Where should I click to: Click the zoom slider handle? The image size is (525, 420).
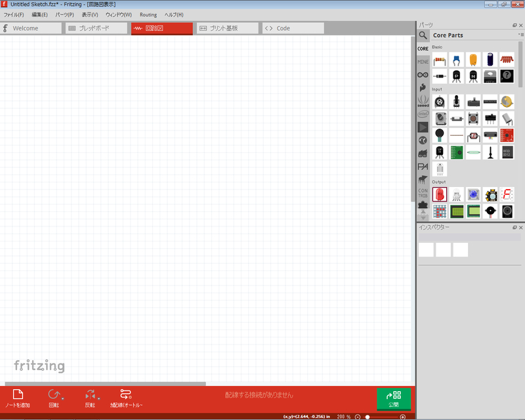point(367,417)
